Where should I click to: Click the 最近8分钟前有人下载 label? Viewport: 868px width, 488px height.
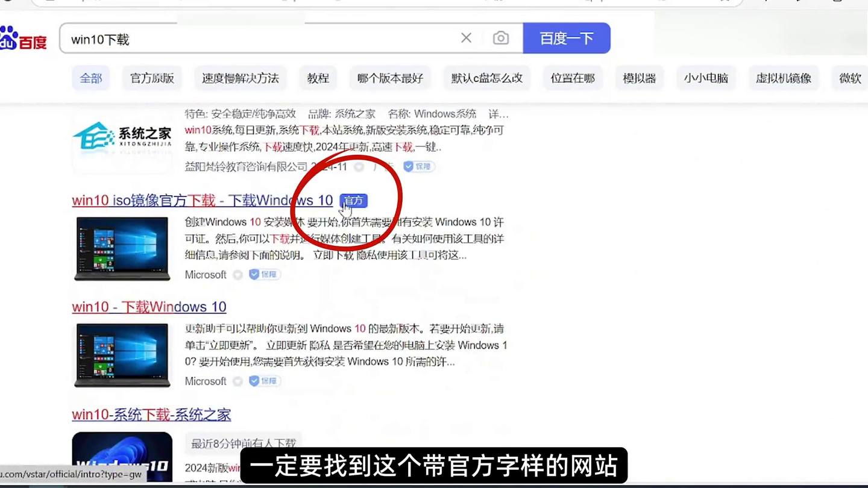pos(244,443)
